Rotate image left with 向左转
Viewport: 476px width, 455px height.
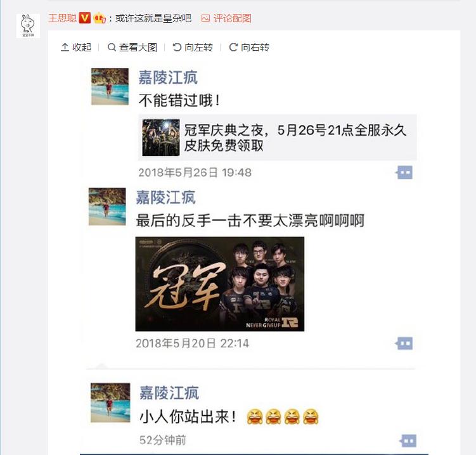pos(193,48)
